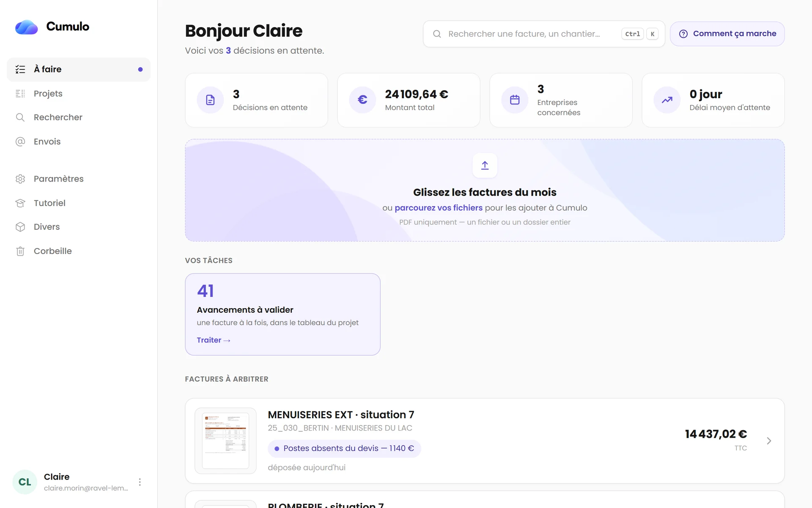
Task: Click the Postes absents du devis tag
Action: (x=344, y=448)
